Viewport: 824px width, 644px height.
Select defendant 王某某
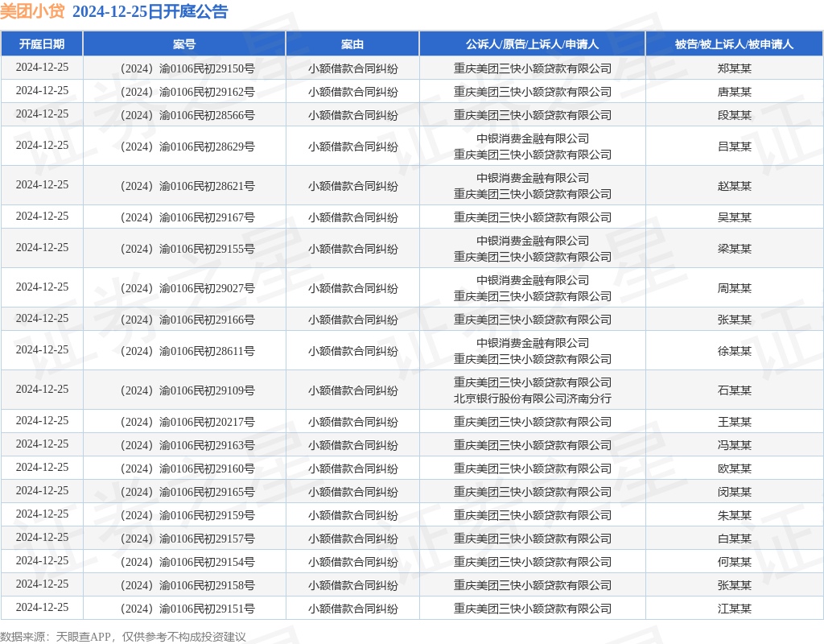(x=734, y=422)
